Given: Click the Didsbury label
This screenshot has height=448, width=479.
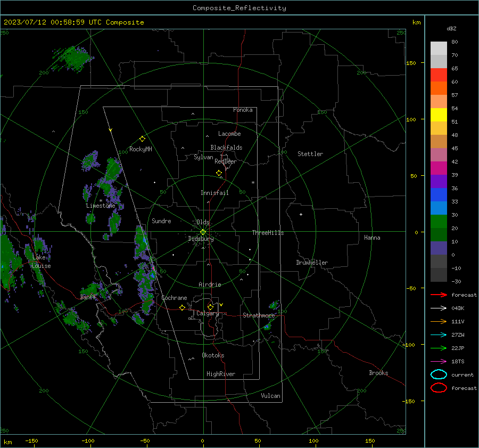Looking at the screenshot, I should pyautogui.click(x=201, y=239).
